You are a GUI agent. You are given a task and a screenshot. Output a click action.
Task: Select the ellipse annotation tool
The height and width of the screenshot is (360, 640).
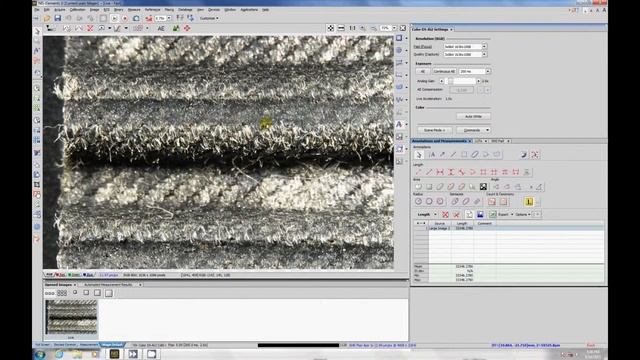tap(475, 155)
